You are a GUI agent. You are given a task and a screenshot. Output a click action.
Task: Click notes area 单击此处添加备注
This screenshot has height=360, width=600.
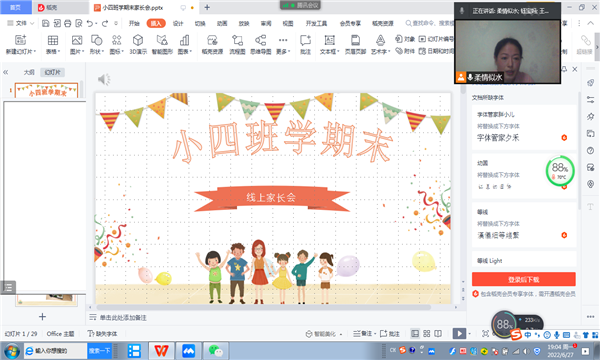point(123,318)
